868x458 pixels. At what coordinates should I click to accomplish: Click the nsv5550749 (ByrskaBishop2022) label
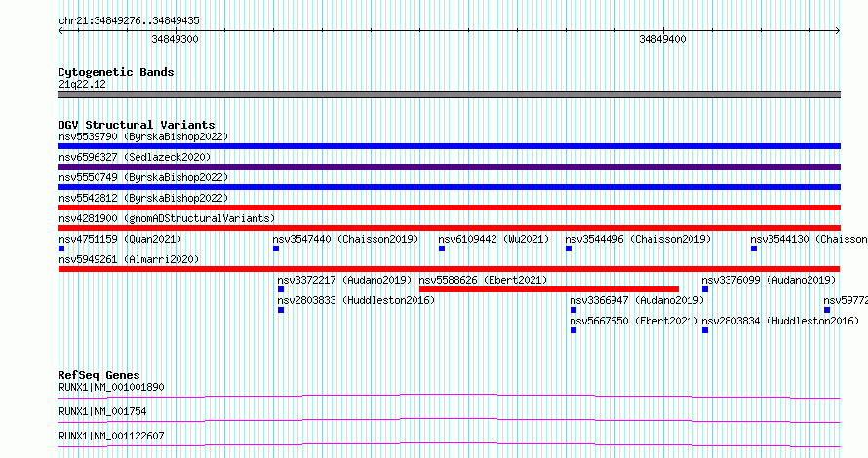(143, 177)
